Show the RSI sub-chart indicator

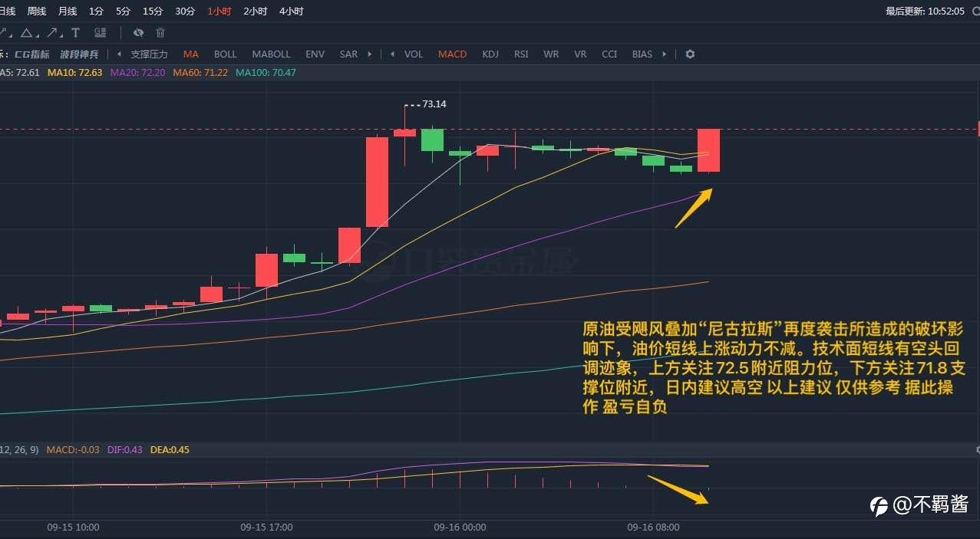(x=521, y=54)
